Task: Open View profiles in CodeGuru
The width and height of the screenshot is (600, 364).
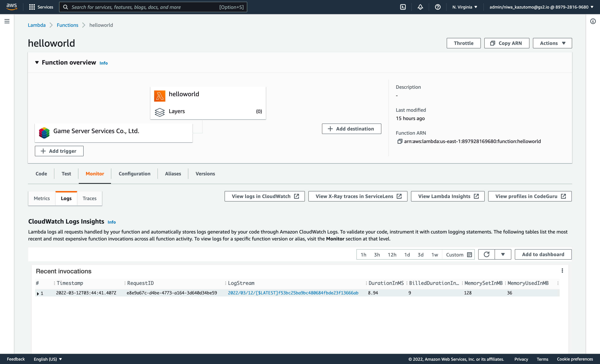Action: pos(530,196)
